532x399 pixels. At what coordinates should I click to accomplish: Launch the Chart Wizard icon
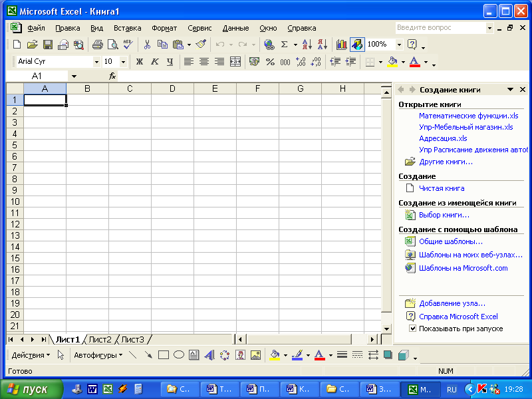pos(341,45)
